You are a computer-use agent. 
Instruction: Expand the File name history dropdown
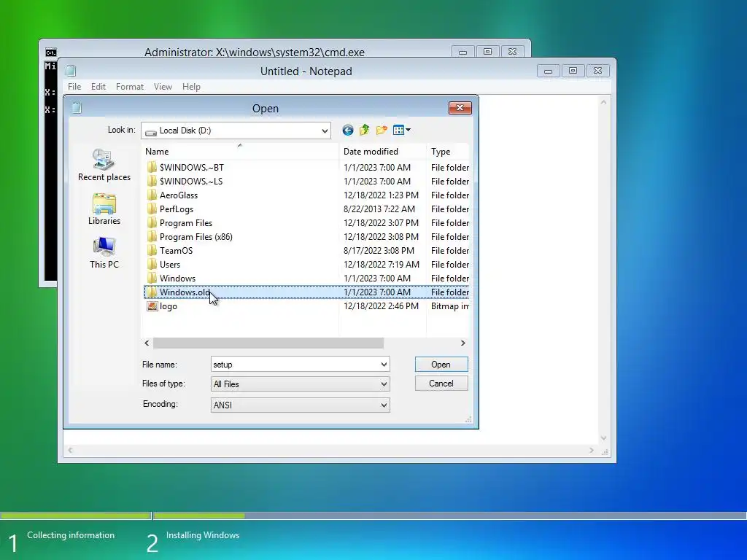point(384,365)
